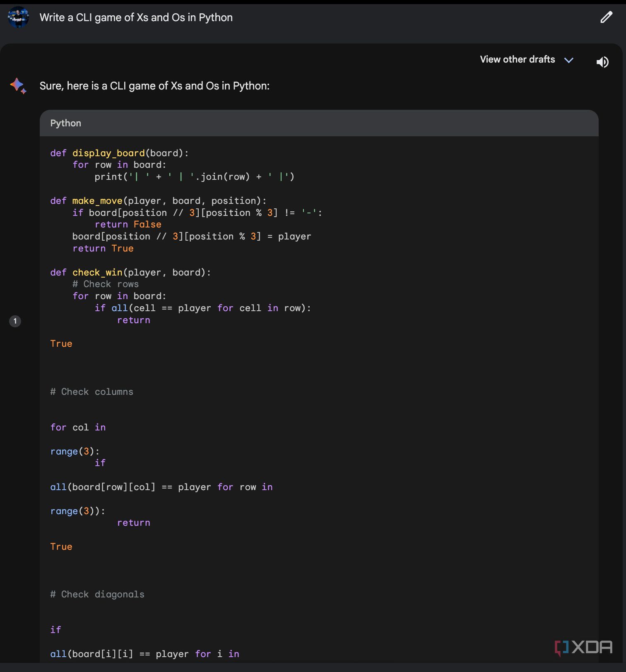Click the 'def display_board(board):' line
The height and width of the screenshot is (672, 626).
pos(119,153)
